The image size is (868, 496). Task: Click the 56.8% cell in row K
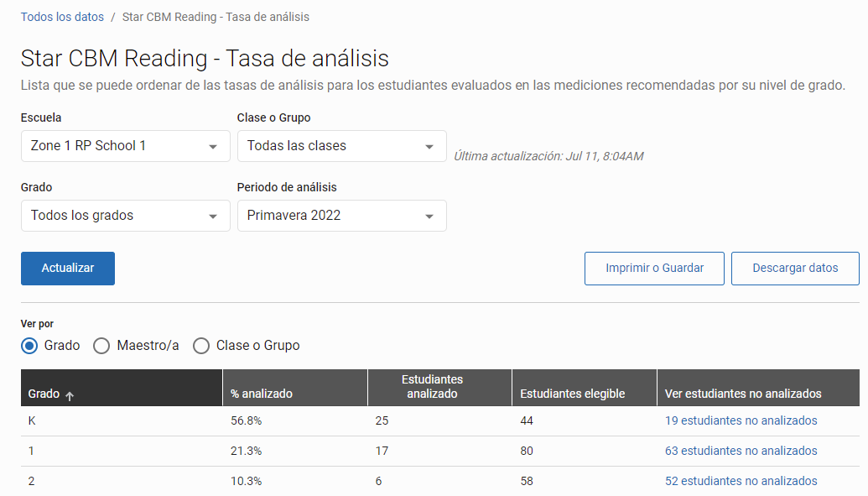coord(247,420)
